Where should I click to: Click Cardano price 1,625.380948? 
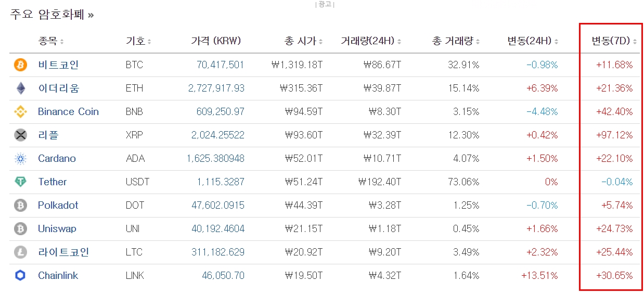pyautogui.click(x=215, y=159)
